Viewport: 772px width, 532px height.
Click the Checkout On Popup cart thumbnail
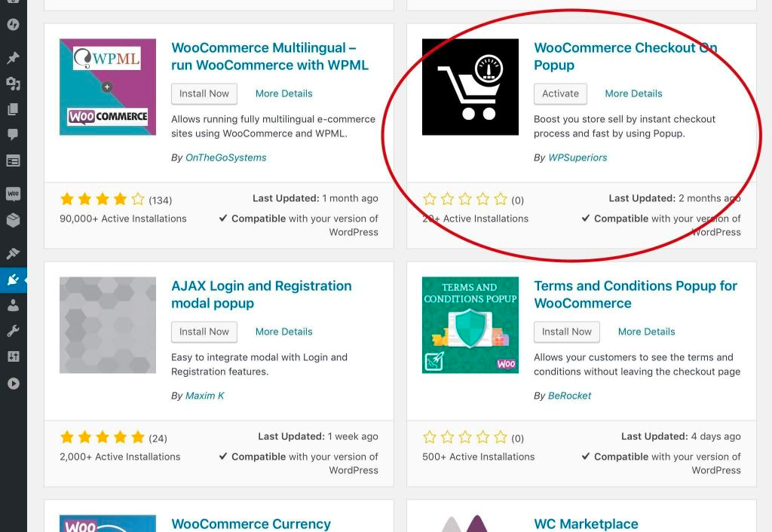click(x=470, y=87)
